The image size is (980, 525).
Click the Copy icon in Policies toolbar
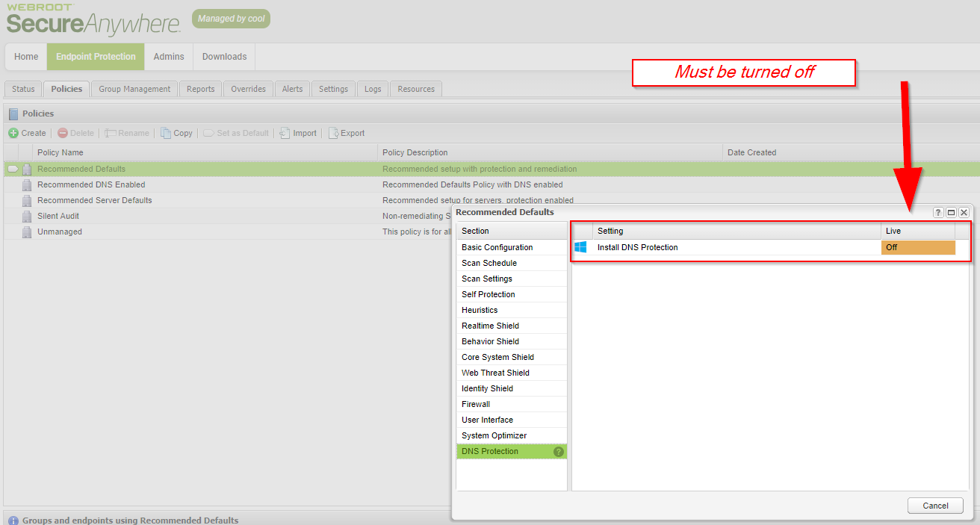166,133
